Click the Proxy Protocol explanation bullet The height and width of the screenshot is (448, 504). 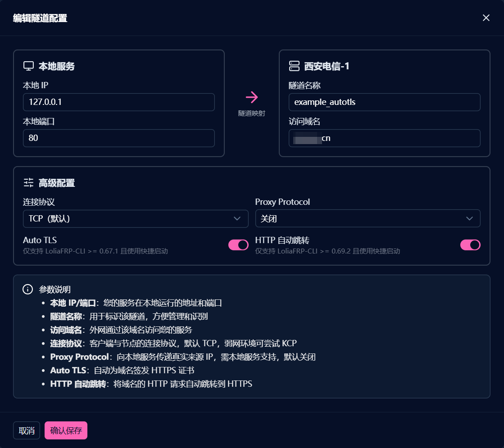(x=183, y=357)
